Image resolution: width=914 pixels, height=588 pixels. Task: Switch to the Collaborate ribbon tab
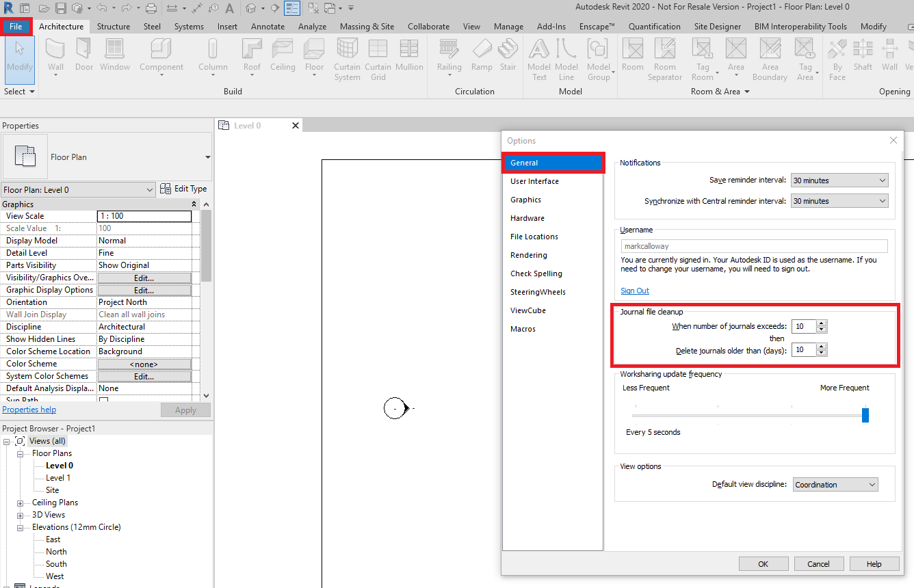coord(429,27)
